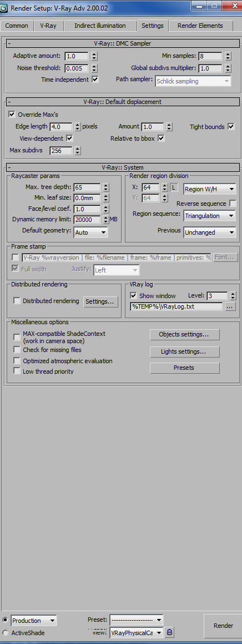Open the Previous Unchanged dropdown
The height and width of the screenshot is (644, 242).
pos(210,232)
